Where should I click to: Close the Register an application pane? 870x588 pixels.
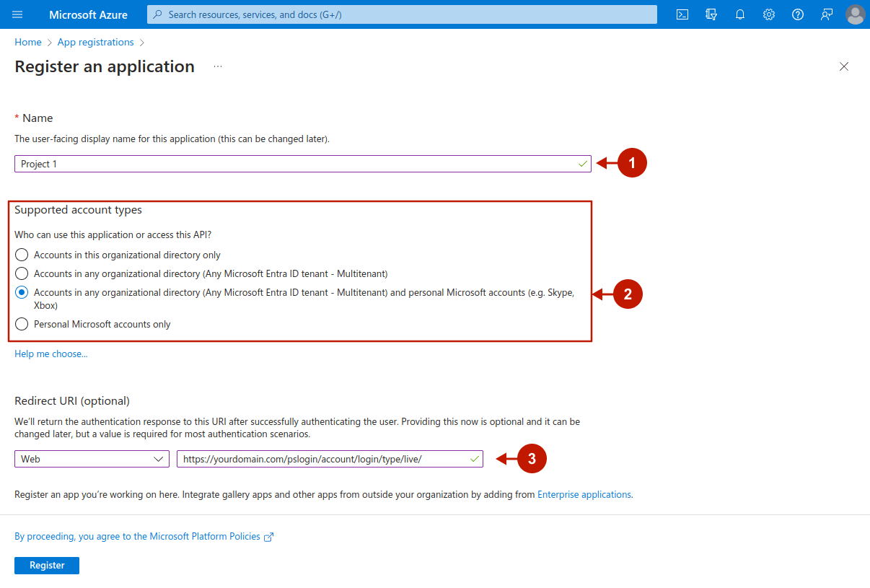tap(844, 66)
